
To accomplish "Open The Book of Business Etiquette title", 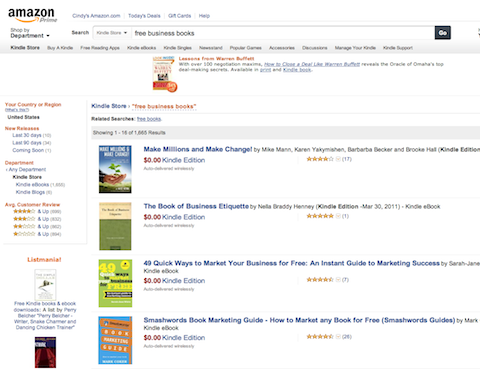I will click(196, 206).
